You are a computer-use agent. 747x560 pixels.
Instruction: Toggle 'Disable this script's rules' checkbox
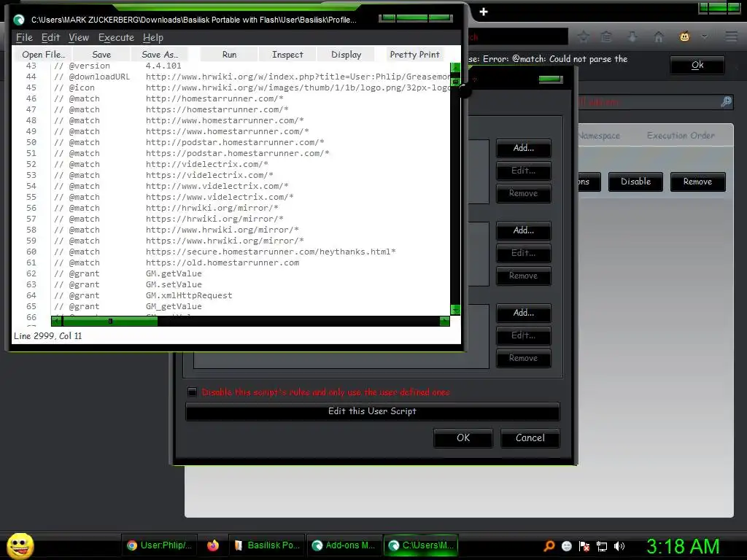pyautogui.click(x=192, y=392)
